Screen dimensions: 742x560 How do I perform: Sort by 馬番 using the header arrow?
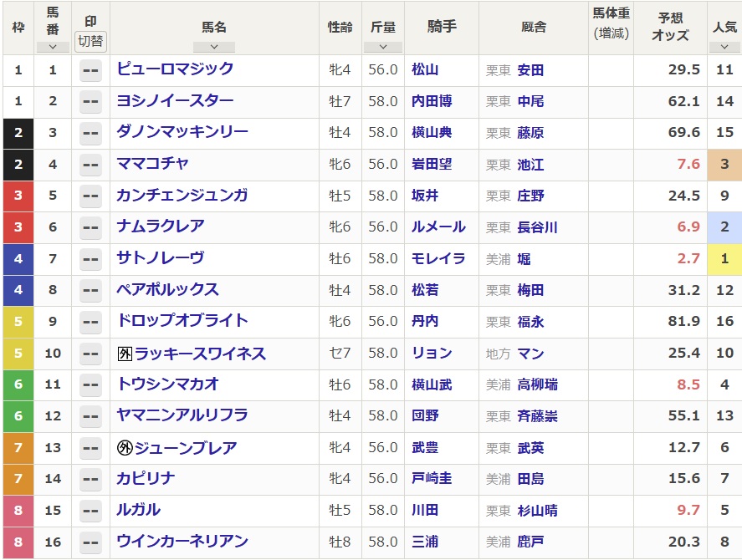[x=53, y=47]
